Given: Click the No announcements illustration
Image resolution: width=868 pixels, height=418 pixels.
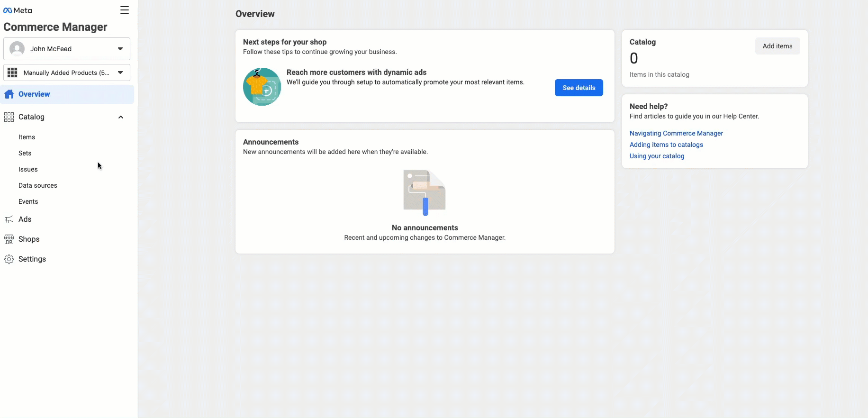Looking at the screenshot, I should pos(425,193).
